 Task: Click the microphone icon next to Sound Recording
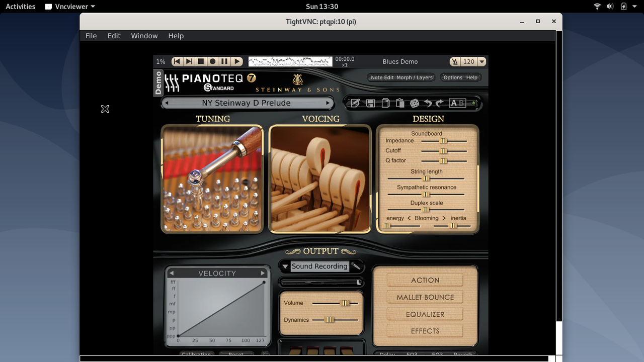[x=356, y=266]
